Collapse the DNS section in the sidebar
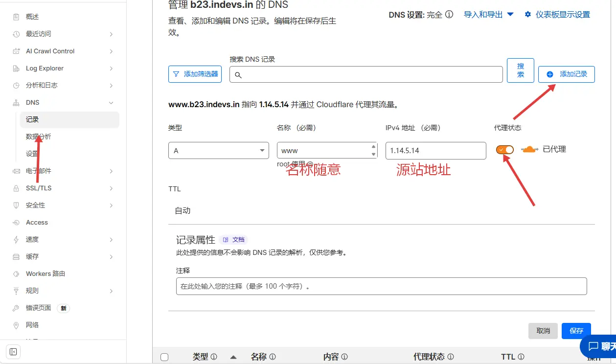Screen dimensions: 616x364 111,103
